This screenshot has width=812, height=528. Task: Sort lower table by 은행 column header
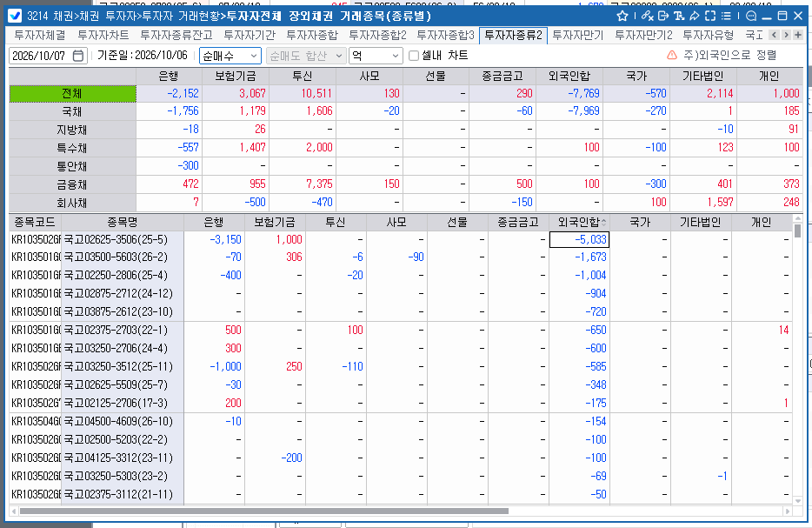click(214, 223)
